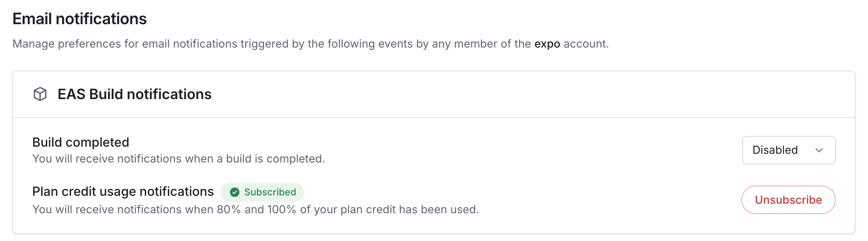Click the "Plan credit usage notifications" label
The height and width of the screenshot is (241, 868).
(x=123, y=191)
